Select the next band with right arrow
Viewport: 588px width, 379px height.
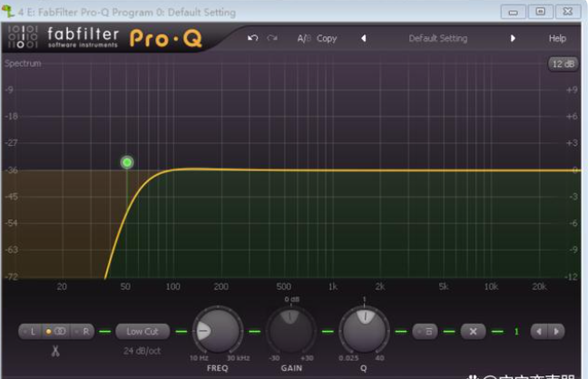pyautogui.click(x=556, y=331)
